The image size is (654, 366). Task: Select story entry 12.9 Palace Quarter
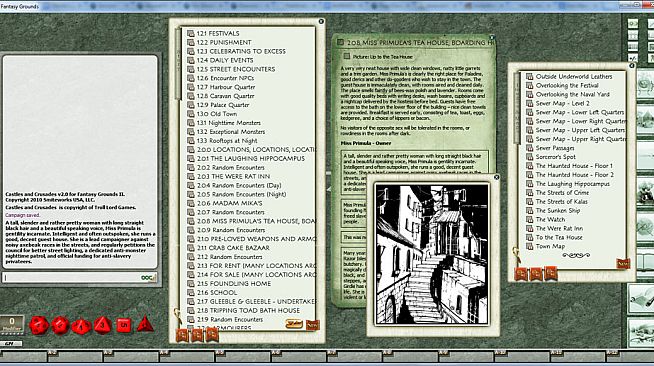pos(223,105)
